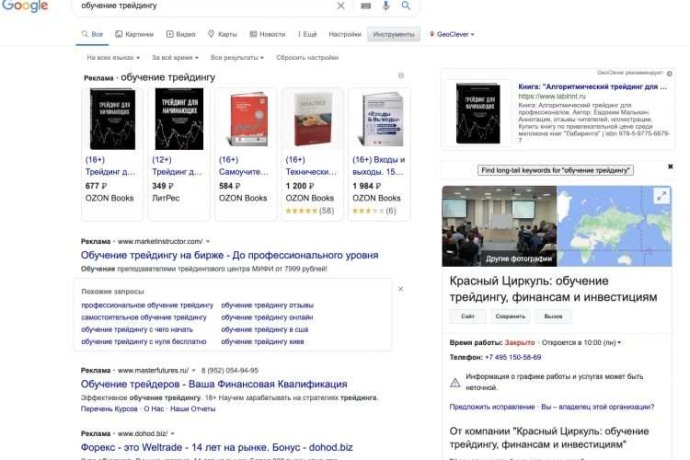Image resolution: width=690 pixels, height=460 pixels.
Task: Start voice search with the microphone icon
Action: [386, 6]
